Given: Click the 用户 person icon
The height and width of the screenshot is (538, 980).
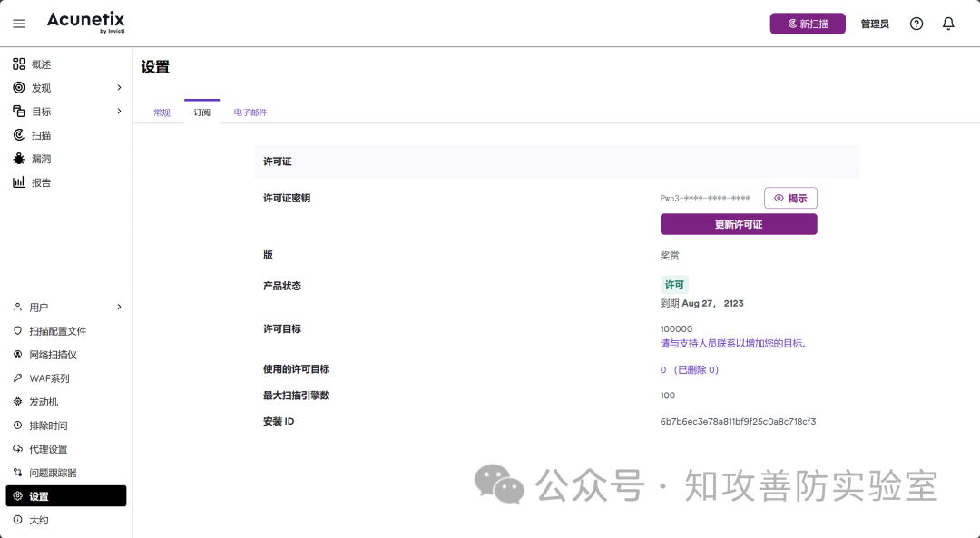Looking at the screenshot, I should (17, 307).
